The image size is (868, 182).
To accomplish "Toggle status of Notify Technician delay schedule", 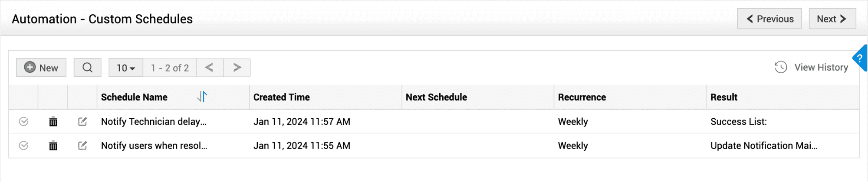I will (x=24, y=122).
